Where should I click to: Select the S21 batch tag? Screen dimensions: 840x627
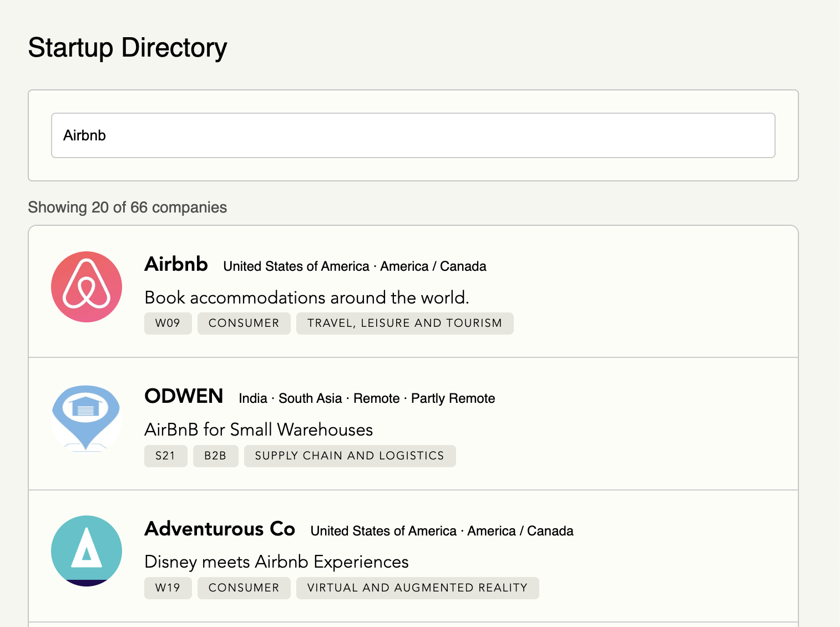click(x=166, y=456)
